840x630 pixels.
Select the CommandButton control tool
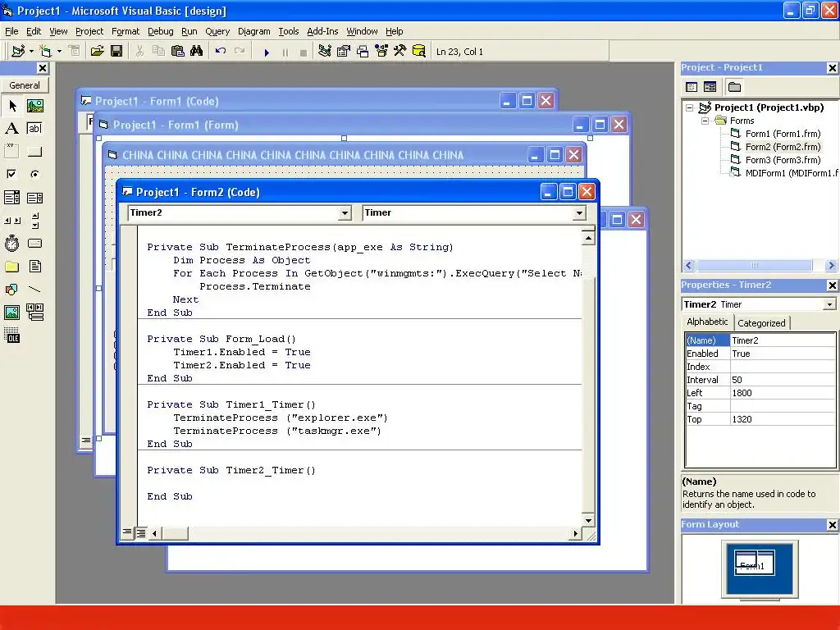(35, 151)
